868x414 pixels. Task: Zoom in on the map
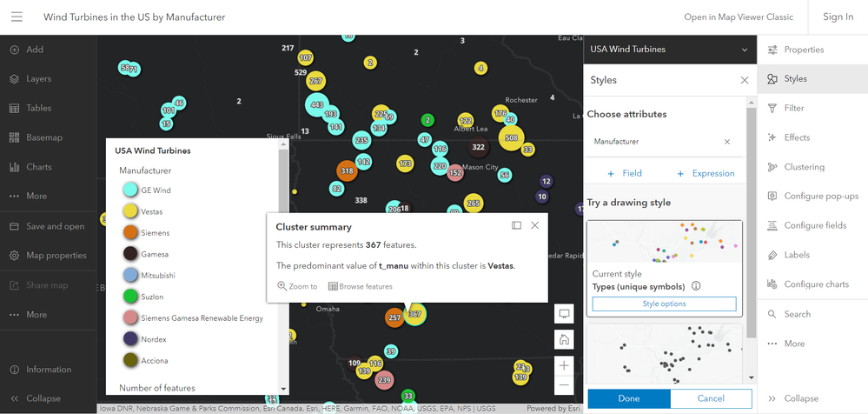[564, 365]
